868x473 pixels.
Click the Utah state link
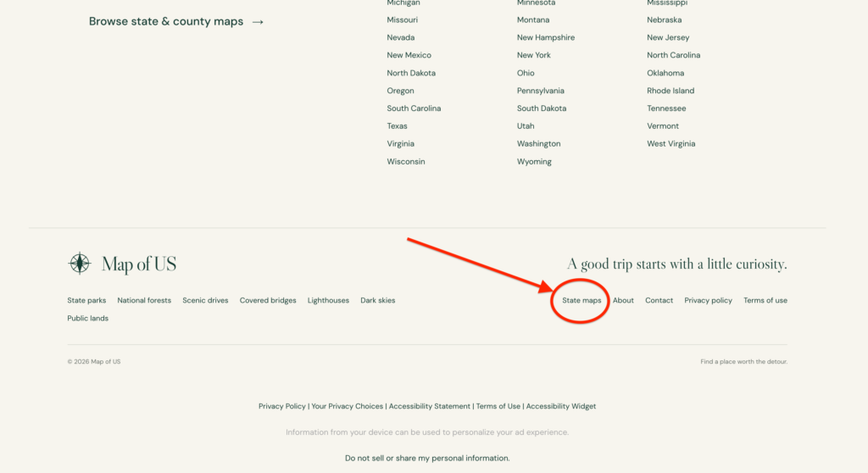click(526, 126)
